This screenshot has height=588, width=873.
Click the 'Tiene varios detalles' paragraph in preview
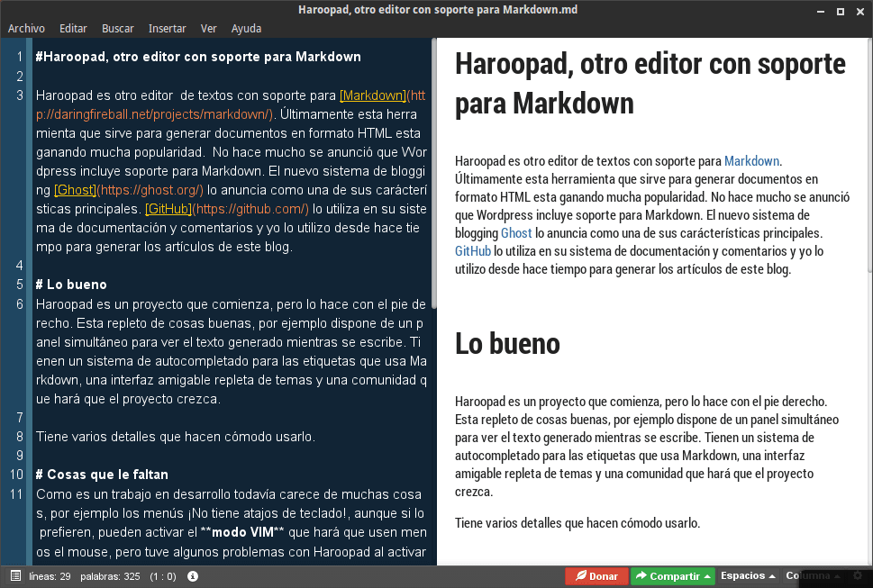click(577, 523)
